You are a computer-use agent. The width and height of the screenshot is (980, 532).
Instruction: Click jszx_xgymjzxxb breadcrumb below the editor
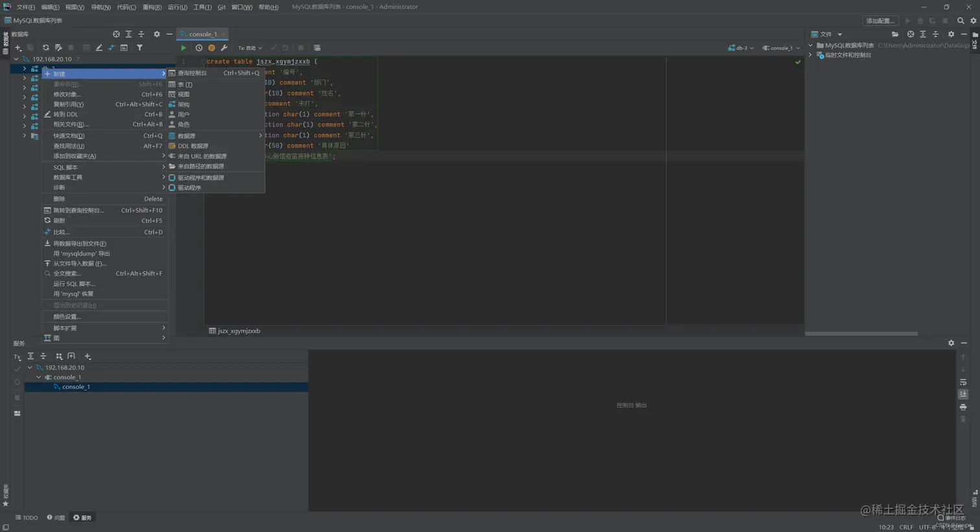point(235,331)
